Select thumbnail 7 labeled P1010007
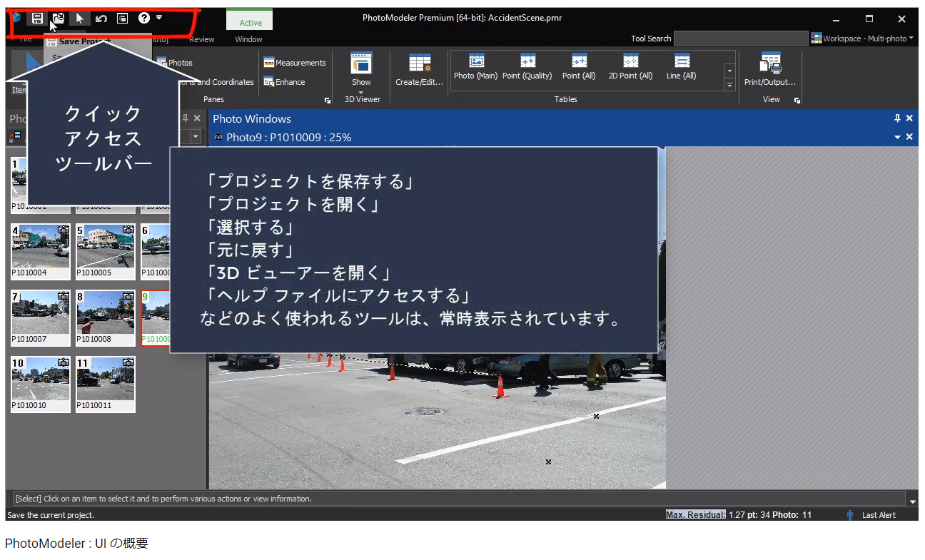Screen dimensions: 925x560 (x=41, y=318)
